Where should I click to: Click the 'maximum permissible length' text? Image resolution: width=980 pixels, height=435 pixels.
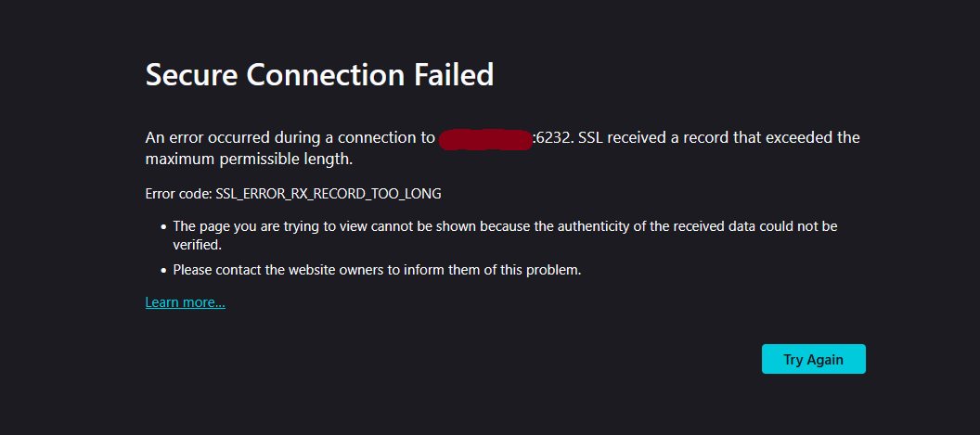(249, 159)
